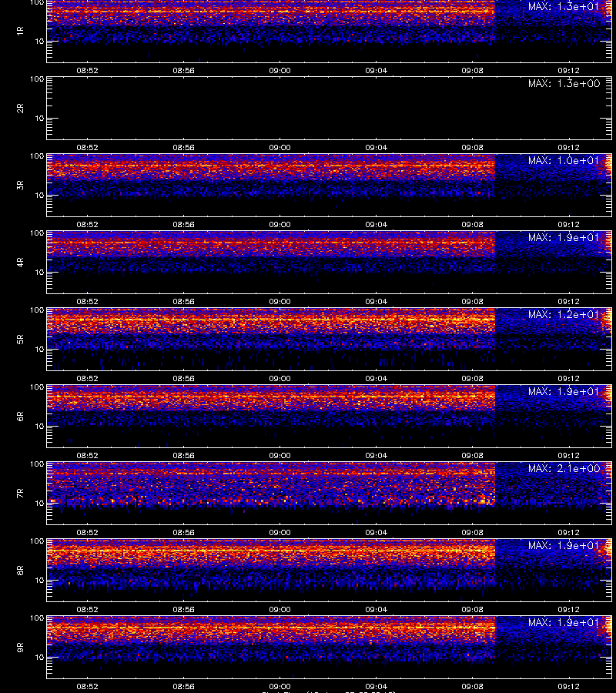
Task: Click the 08:56 time label of panel 8R
Action: (183, 610)
